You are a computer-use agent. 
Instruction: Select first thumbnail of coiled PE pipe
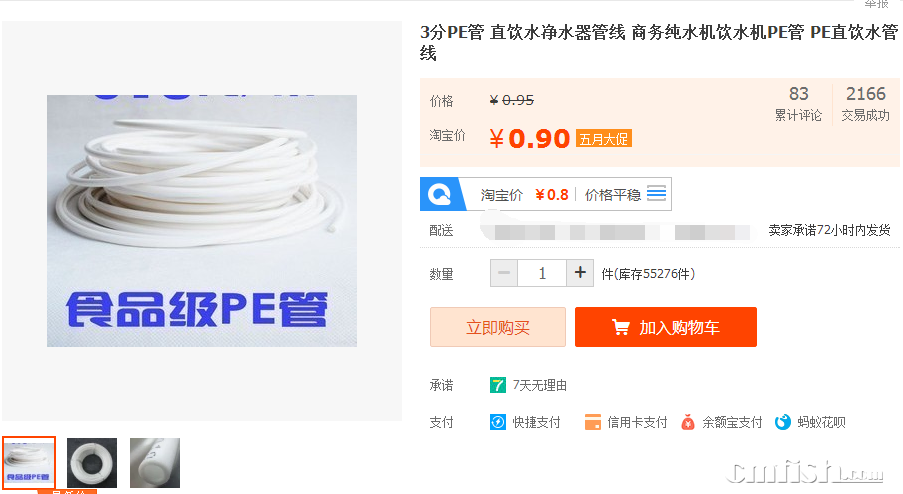(29, 463)
